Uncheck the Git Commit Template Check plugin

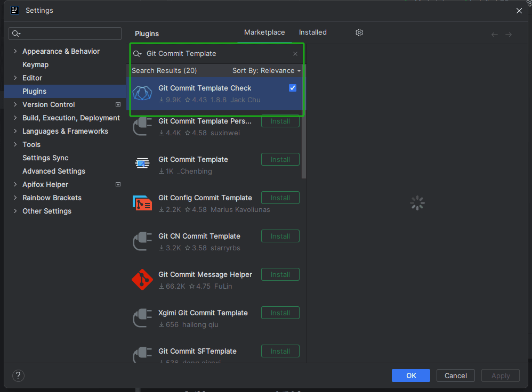(293, 88)
